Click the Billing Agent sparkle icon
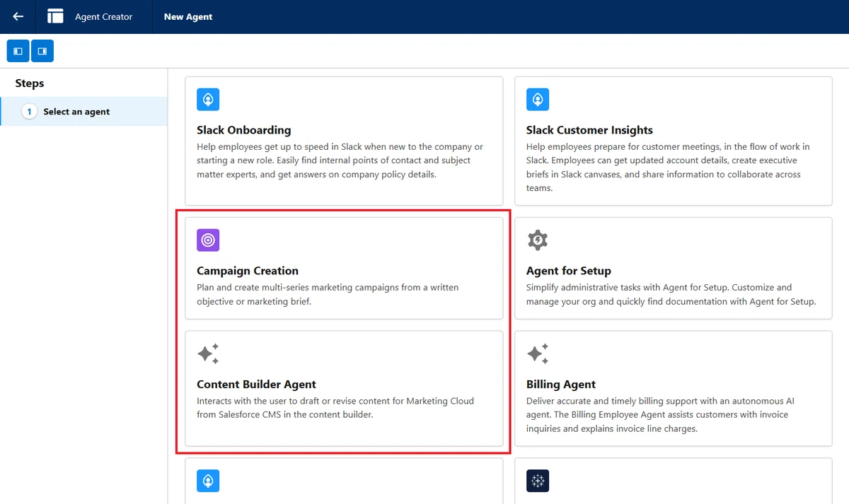849x504 pixels. click(x=538, y=353)
